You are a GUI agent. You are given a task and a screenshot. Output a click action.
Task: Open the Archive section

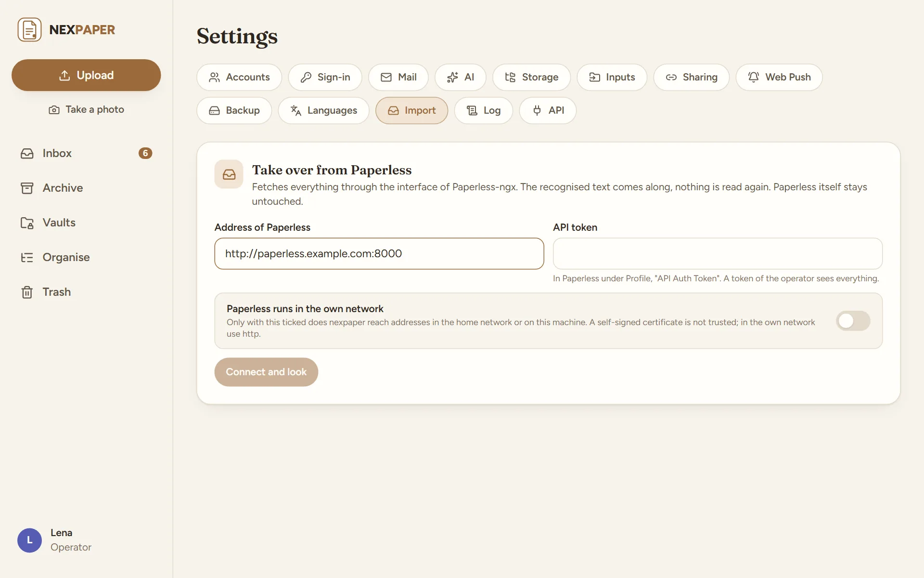coord(86,188)
